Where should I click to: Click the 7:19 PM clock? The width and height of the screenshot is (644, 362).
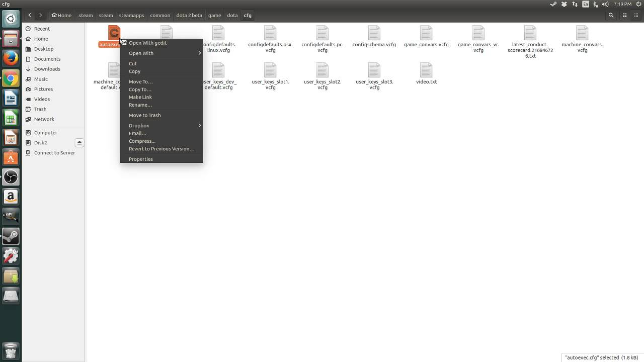622,4
